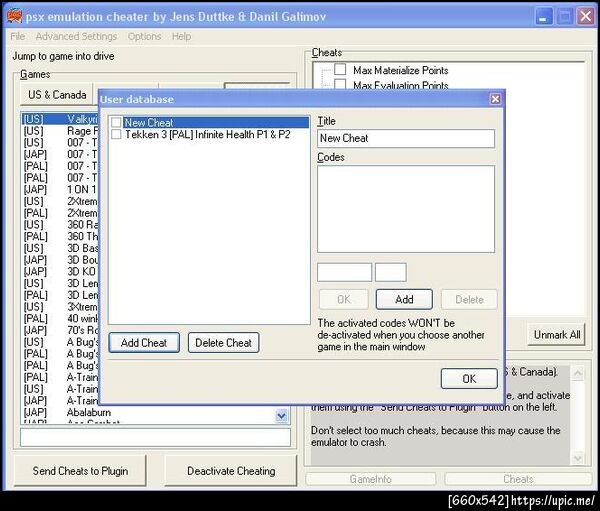The image size is (600, 511).
Task: Click the GameInfo button
Action: click(370, 479)
